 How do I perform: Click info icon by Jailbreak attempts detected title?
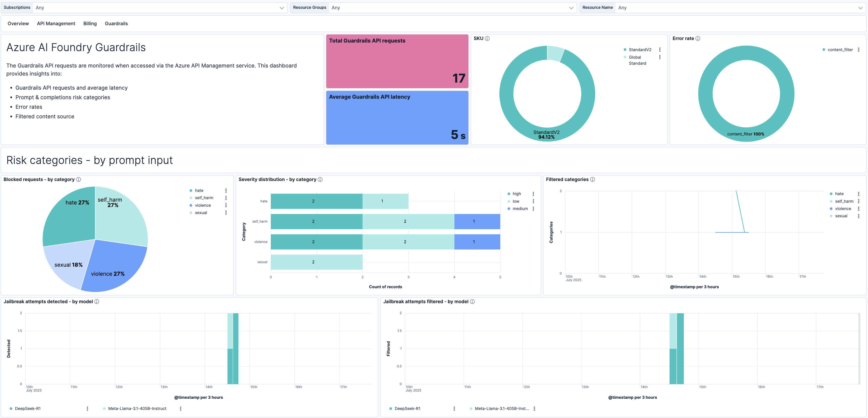[x=97, y=301]
